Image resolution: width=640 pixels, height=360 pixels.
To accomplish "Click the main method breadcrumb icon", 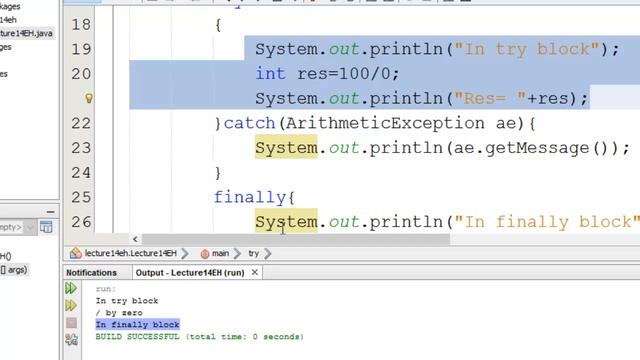I will coord(205,254).
